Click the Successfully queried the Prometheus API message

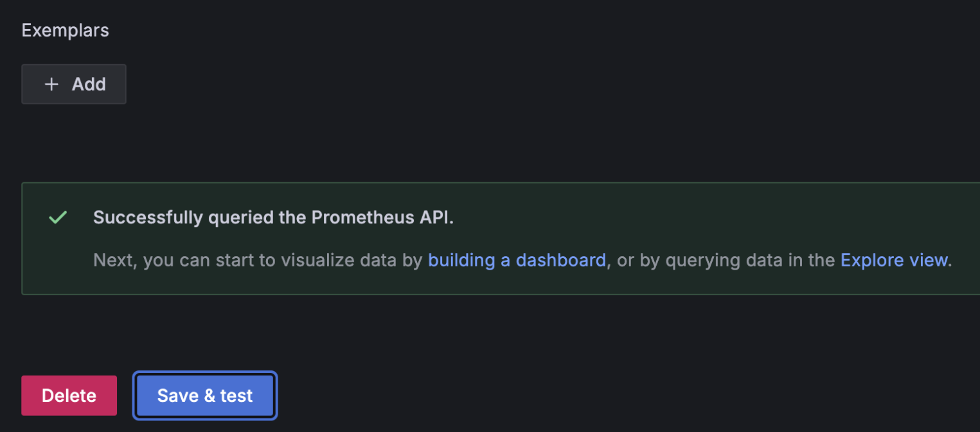pyautogui.click(x=273, y=218)
